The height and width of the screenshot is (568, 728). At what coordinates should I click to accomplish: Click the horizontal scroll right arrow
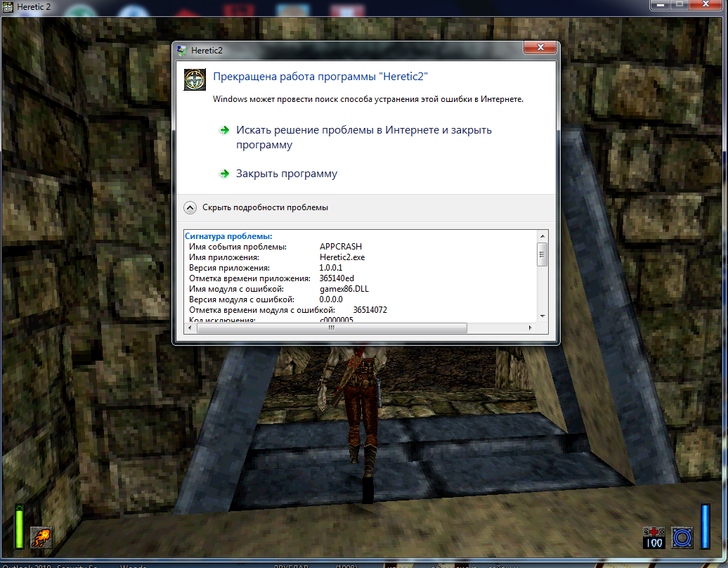tap(531, 328)
